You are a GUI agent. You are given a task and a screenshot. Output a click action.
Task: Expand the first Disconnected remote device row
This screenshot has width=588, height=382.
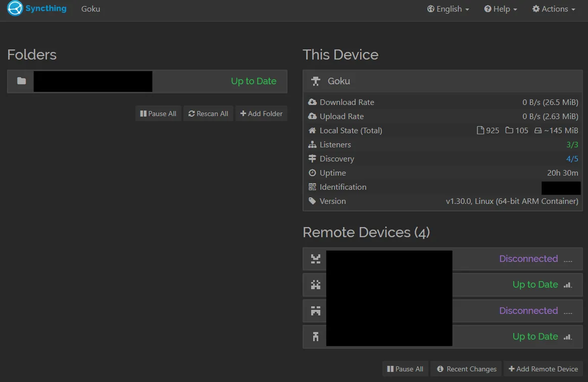click(x=528, y=258)
